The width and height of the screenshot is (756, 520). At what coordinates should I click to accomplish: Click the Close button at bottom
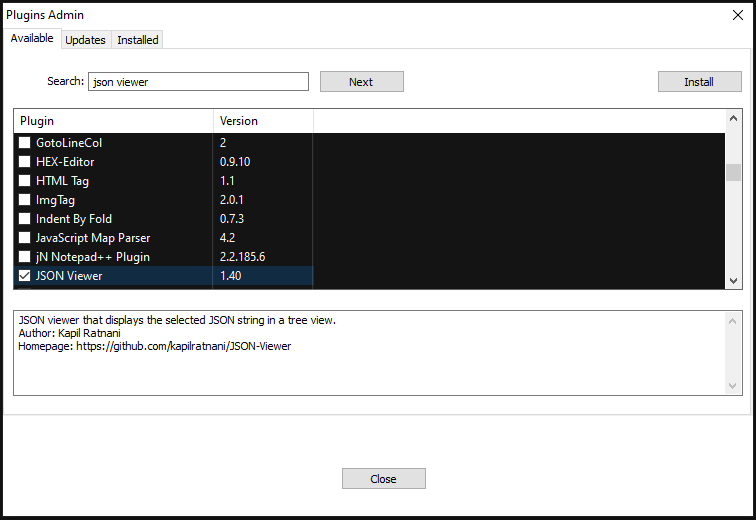pyautogui.click(x=383, y=479)
